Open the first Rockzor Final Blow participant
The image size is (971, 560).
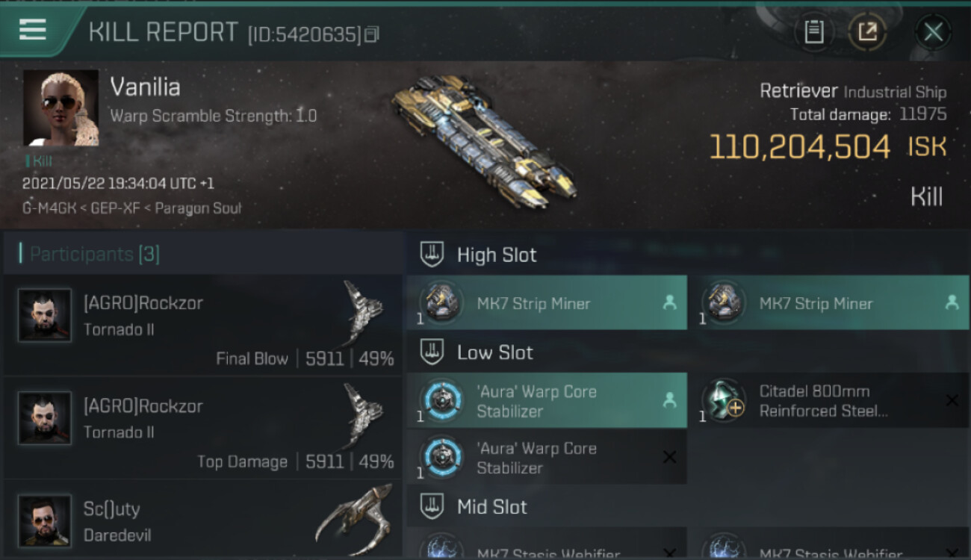coord(202,326)
